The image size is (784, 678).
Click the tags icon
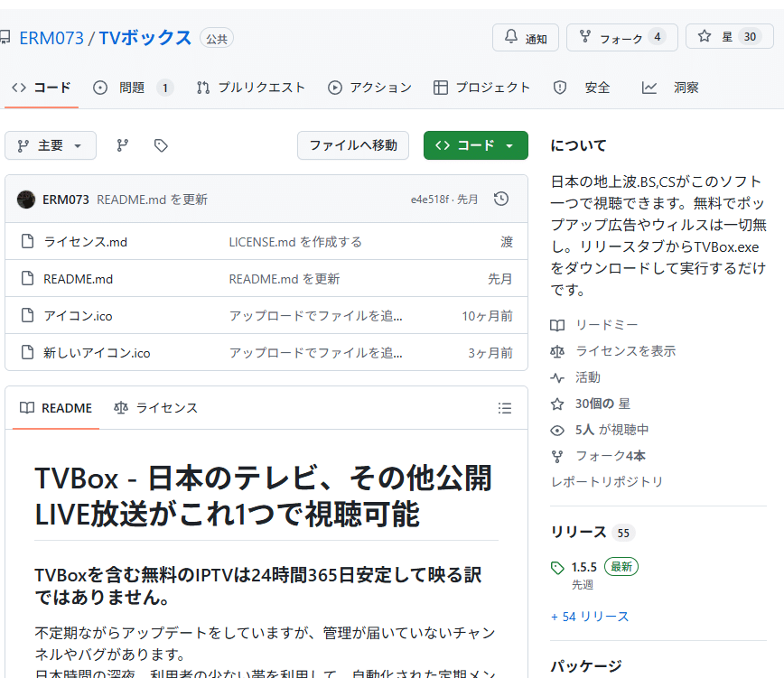161,145
